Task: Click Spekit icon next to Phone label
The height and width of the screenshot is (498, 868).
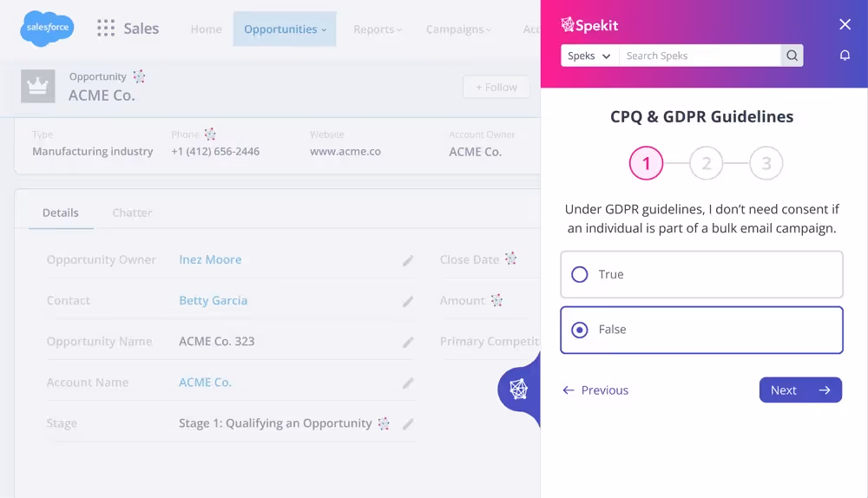Action: [210, 134]
